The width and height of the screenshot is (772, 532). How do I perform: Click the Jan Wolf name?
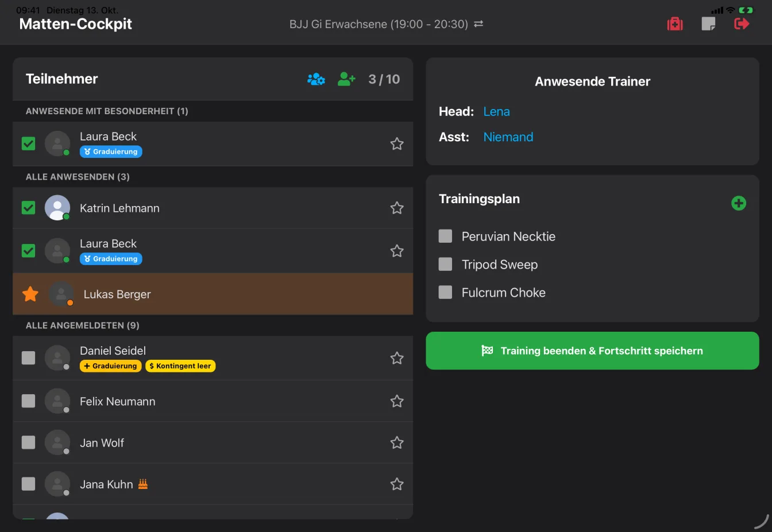pyautogui.click(x=102, y=443)
